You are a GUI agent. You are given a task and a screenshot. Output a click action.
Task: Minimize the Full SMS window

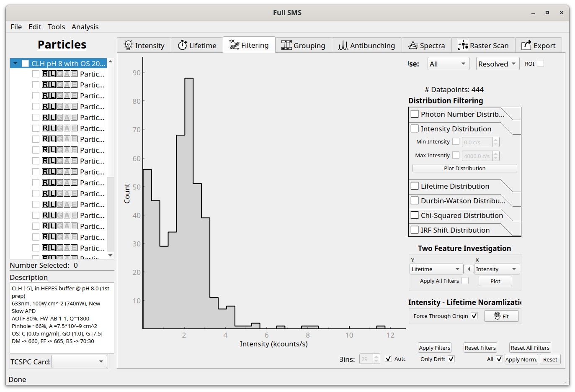click(533, 13)
